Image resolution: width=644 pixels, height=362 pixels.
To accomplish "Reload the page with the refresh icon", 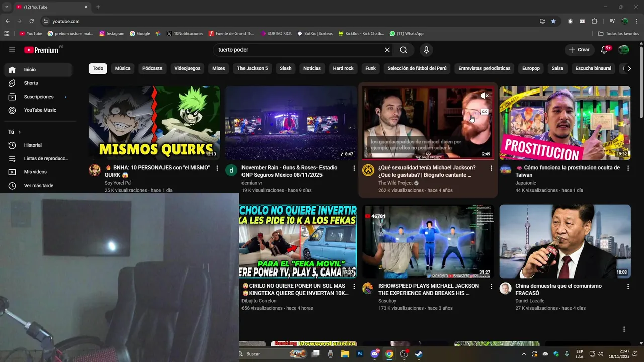I will tap(31, 21).
